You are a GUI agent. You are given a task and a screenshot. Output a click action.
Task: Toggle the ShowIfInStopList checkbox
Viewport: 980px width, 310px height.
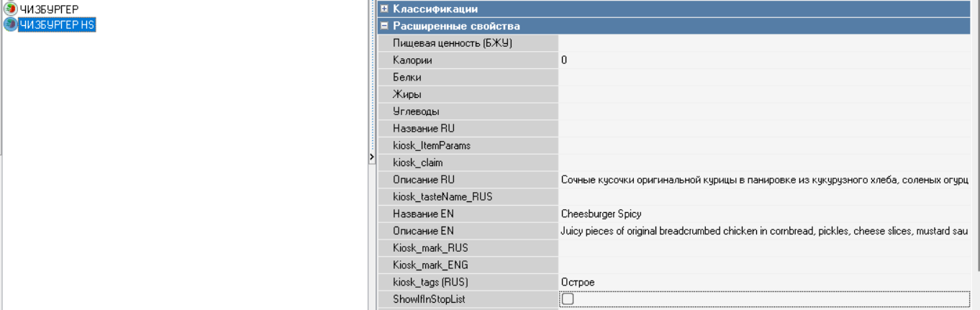[x=568, y=299]
